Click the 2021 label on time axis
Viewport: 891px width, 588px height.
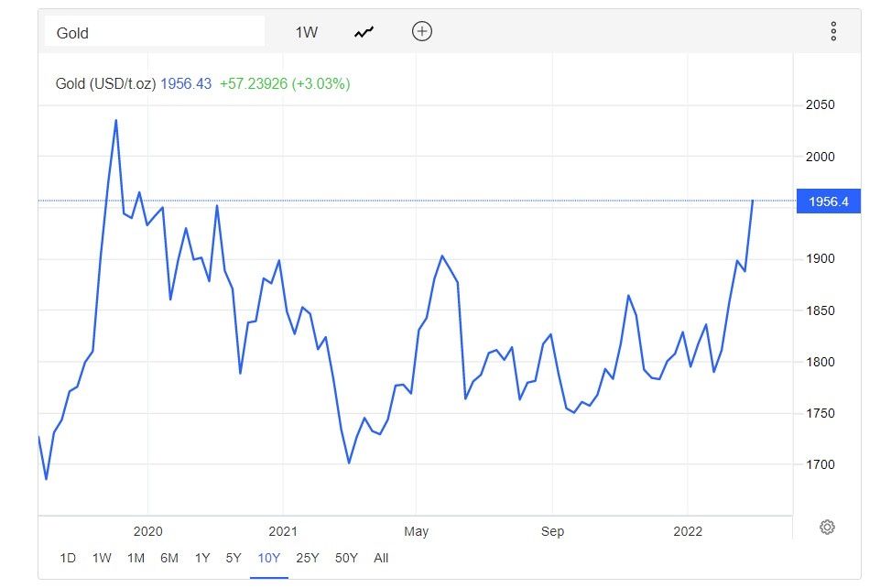click(x=283, y=531)
